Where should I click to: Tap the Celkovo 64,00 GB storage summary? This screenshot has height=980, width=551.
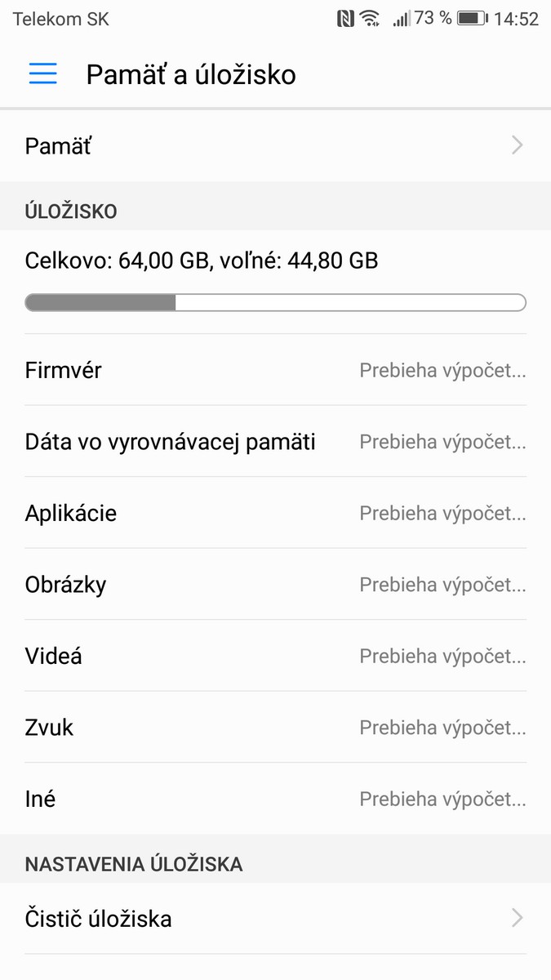pos(202,261)
